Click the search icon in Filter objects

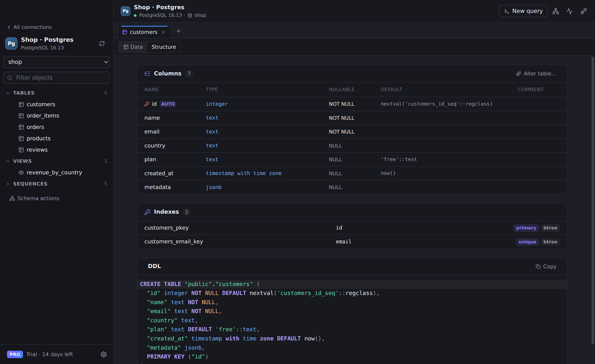(10, 78)
